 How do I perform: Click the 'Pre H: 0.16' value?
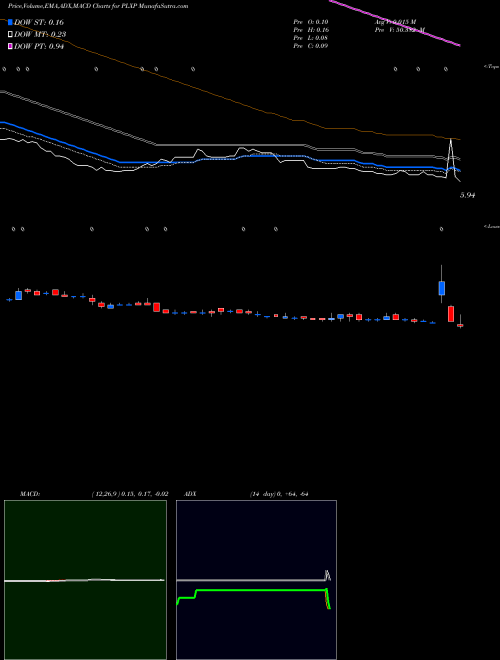311,30
